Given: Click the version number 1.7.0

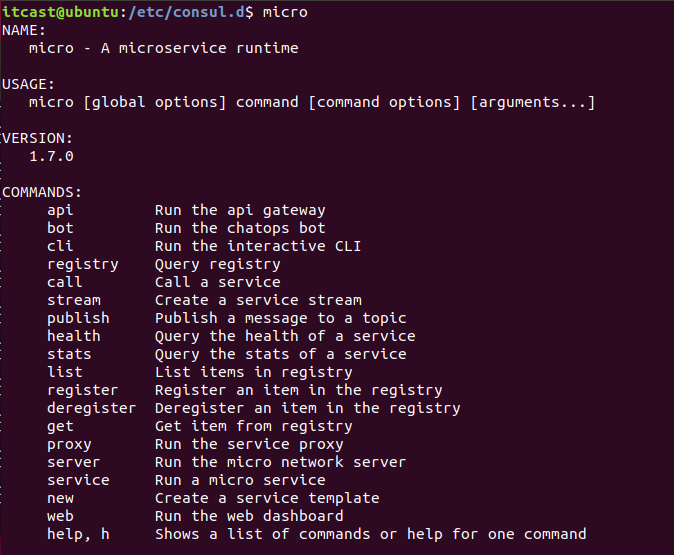Looking at the screenshot, I should click(51, 156).
